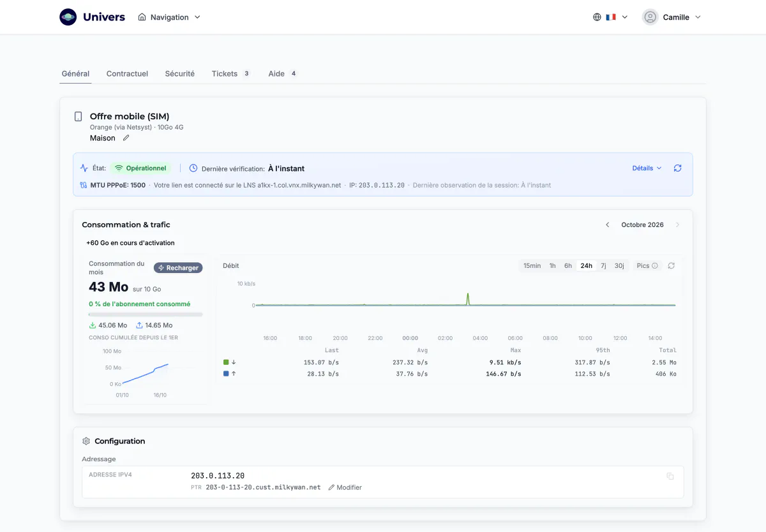Go to next month after Octobre 2026
Image resolution: width=766 pixels, height=532 pixels.
pyautogui.click(x=677, y=225)
